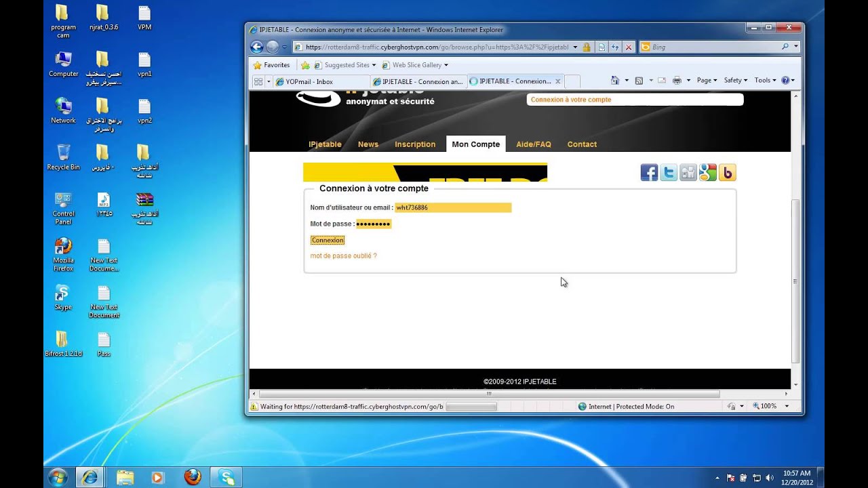Close the active IPJETABLE tab
Screen dimensions: 868x488
[x=558, y=81]
